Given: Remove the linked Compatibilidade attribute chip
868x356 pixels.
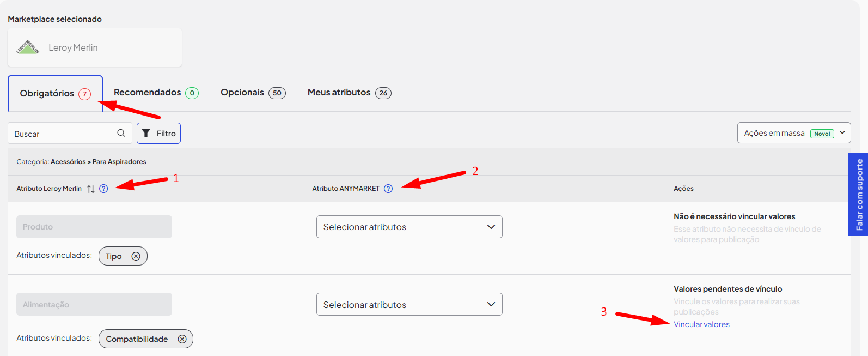Looking at the screenshot, I should coord(182,339).
